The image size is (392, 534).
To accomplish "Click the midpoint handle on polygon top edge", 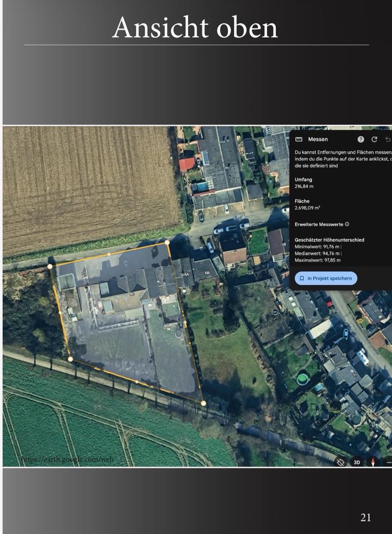I will coord(108,254).
